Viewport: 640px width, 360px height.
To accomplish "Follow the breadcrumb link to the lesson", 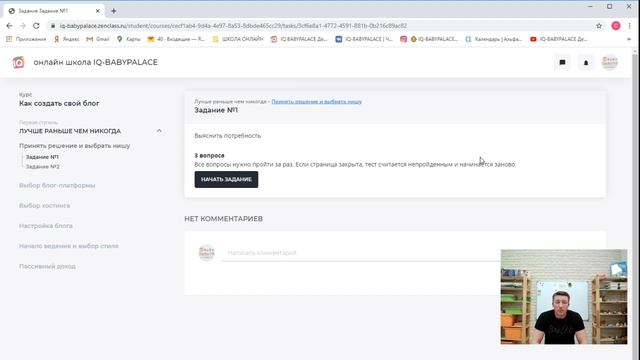I will pyautogui.click(x=316, y=102).
